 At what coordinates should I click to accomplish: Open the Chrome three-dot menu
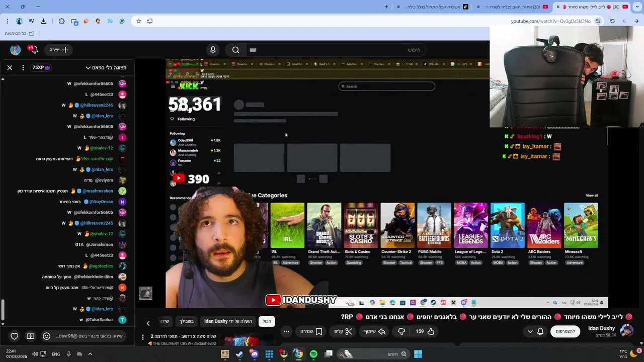point(7,21)
